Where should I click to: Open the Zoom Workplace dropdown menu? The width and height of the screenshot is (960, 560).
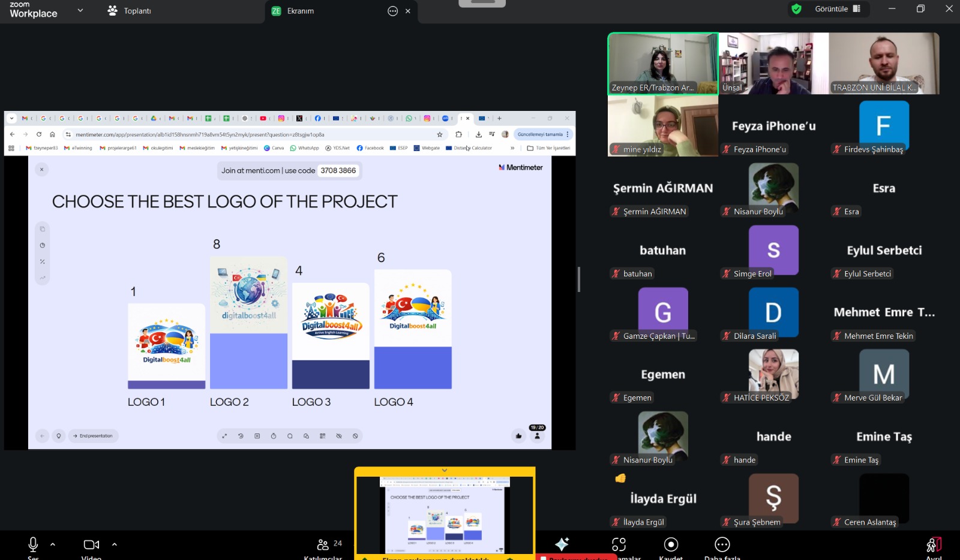[80, 10]
